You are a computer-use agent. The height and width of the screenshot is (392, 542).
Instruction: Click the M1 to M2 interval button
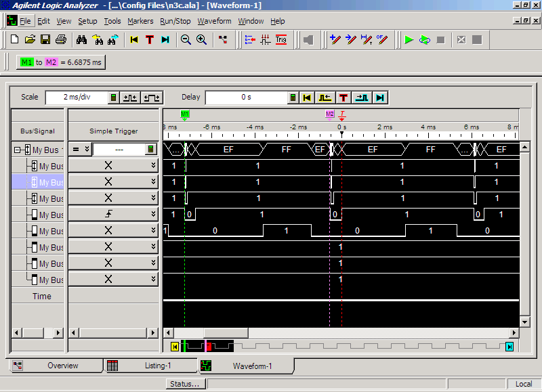coord(61,62)
